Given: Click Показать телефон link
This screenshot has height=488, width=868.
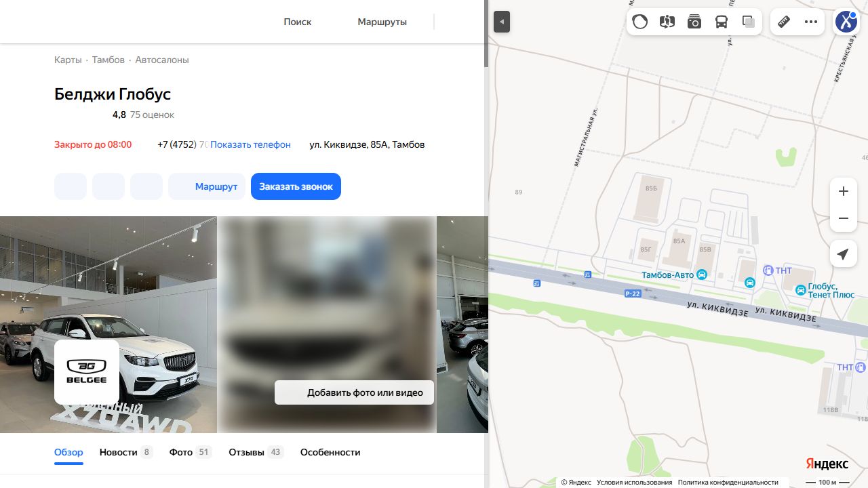Looking at the screenshot, I should 250,144.
